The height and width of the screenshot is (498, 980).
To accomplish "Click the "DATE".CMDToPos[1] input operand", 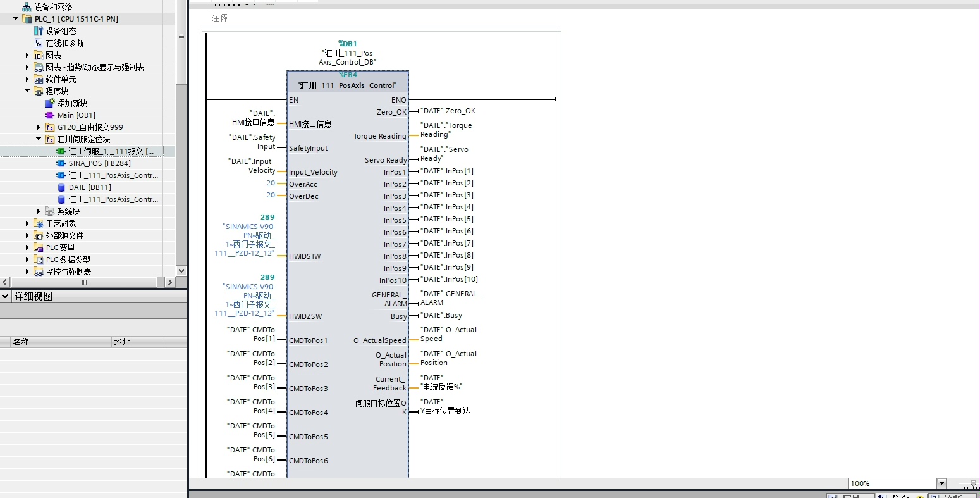I will [x=251, y=334].
